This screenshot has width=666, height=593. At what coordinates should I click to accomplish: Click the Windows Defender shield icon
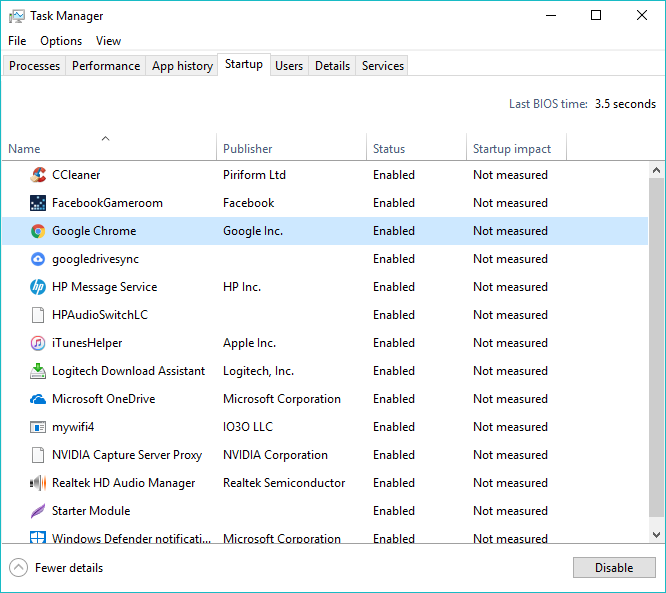coord(38,537)
